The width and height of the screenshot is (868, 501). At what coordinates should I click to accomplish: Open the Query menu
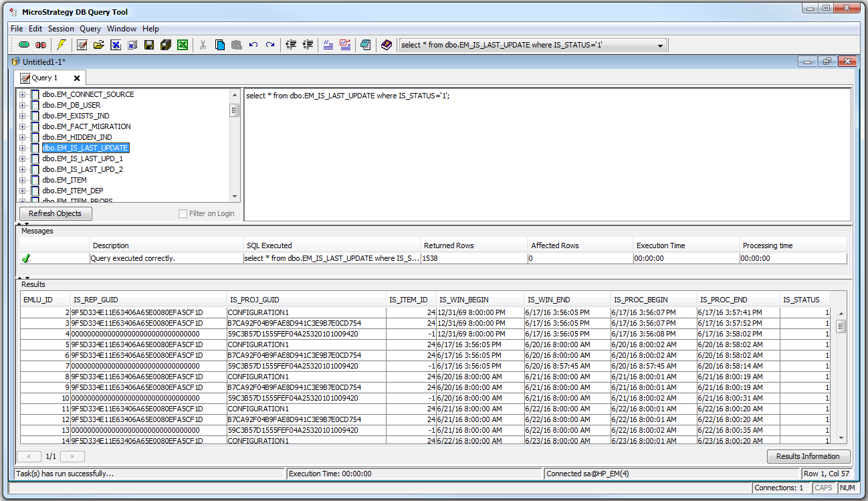[x=90, y=29]
